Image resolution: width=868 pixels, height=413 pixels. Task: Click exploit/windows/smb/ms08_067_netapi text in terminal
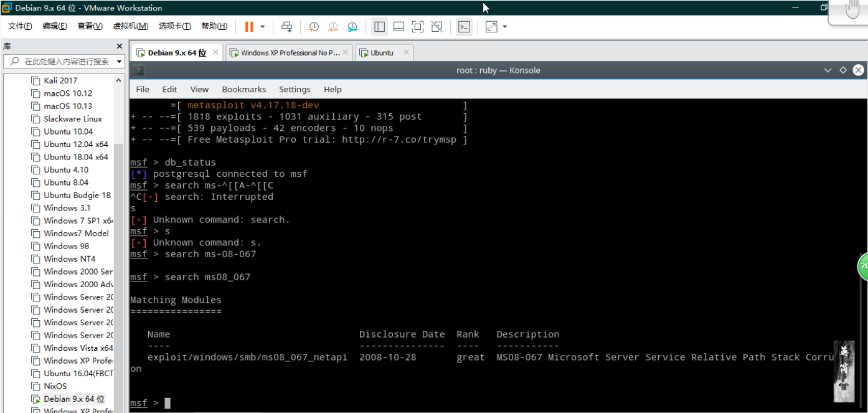tap(247, 358)
